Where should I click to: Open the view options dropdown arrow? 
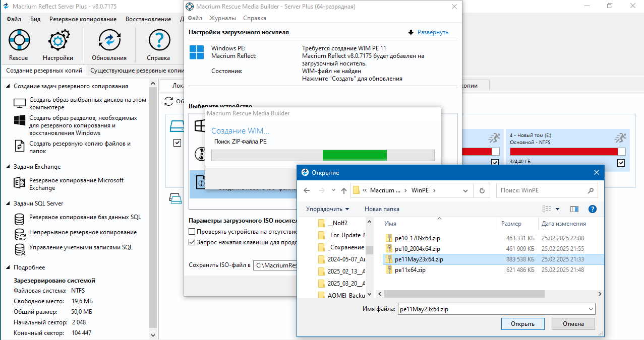[557, 209]
